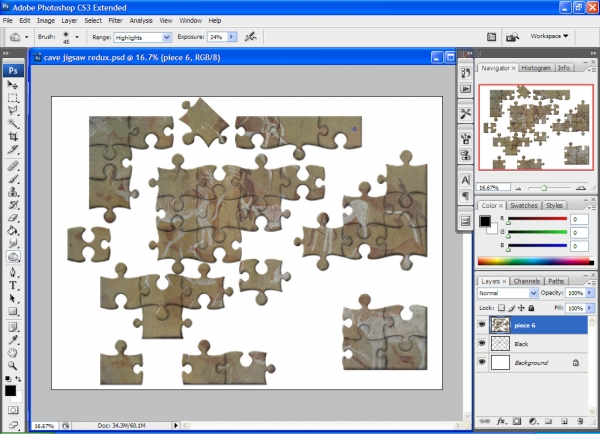The width and height of the screenshot is (600, 434).
Task: Open the layer blend mode dropdown Normal
Action: tap(507, 293)
